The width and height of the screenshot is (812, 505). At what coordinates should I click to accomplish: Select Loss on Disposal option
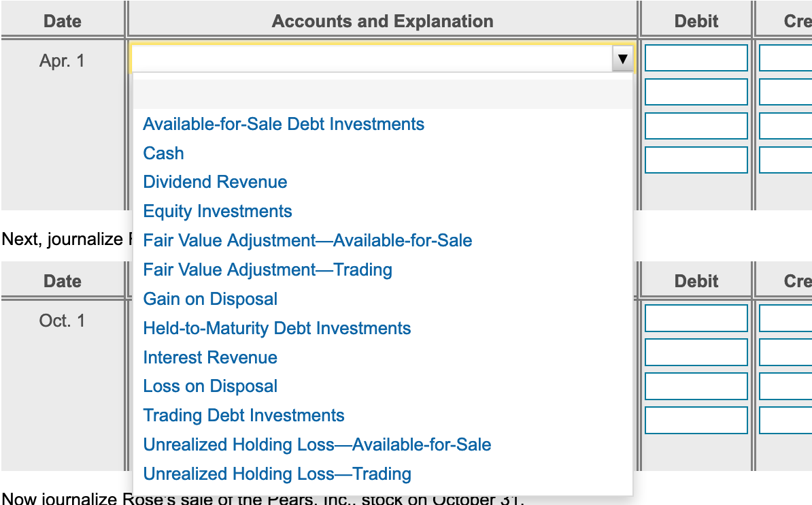click(210, 387)
